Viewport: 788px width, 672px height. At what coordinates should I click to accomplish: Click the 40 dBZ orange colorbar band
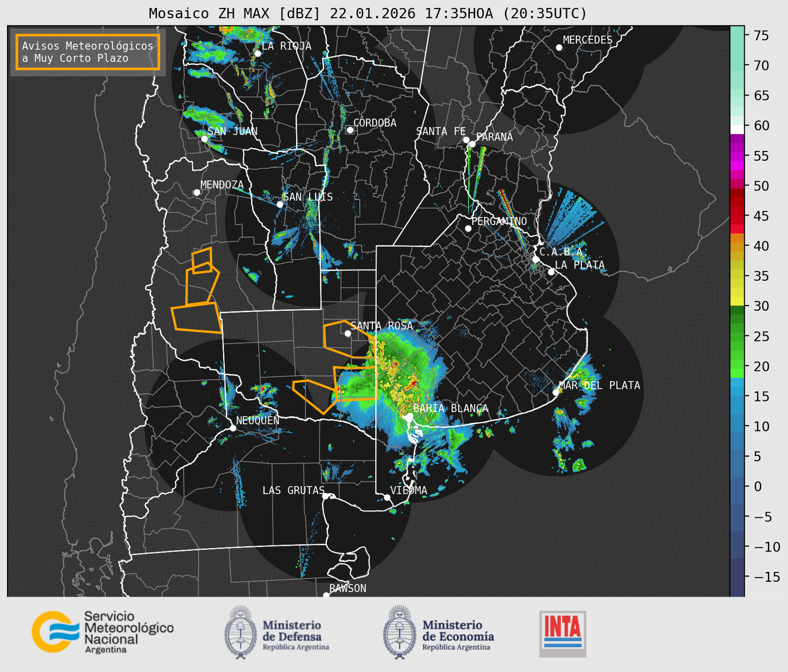pyautogui.click(x=737, y=246)
